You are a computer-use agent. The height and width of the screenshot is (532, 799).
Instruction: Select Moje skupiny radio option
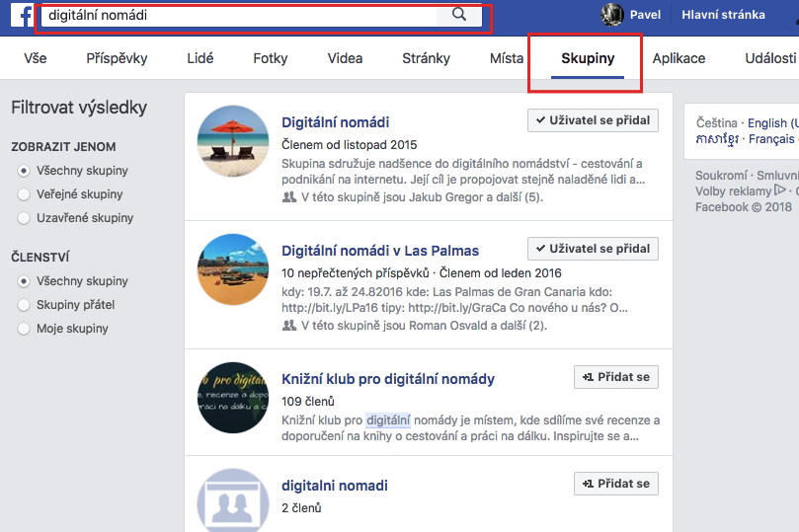point(24,329)
